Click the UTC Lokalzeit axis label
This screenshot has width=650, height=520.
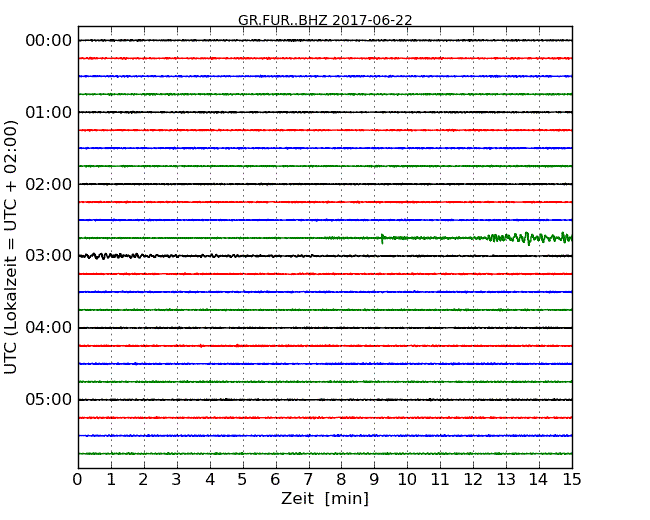click(x=11, y=247)
